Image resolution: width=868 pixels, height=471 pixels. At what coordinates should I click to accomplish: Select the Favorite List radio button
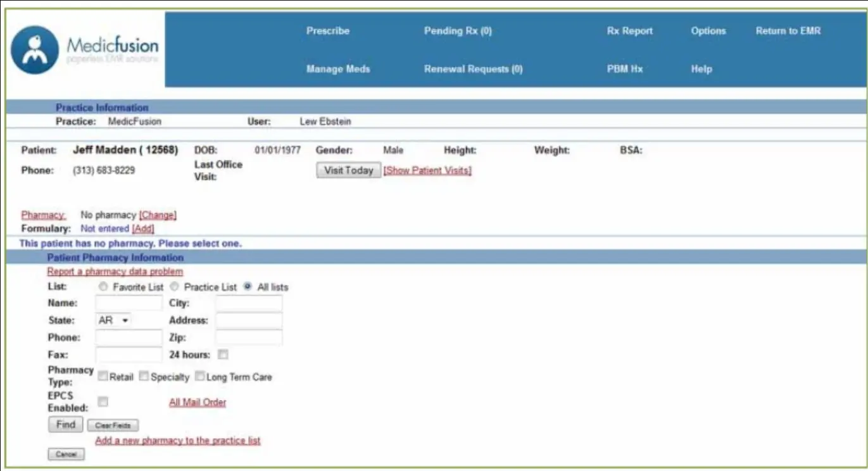[x=103, y=287]
